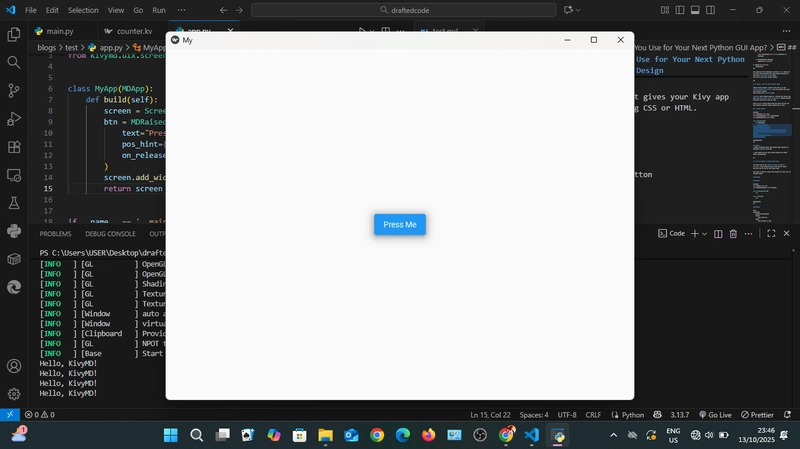Open the new terminal launch profile dropdown
This screenshot has height=449, width=800.
[x=705, y=234]
